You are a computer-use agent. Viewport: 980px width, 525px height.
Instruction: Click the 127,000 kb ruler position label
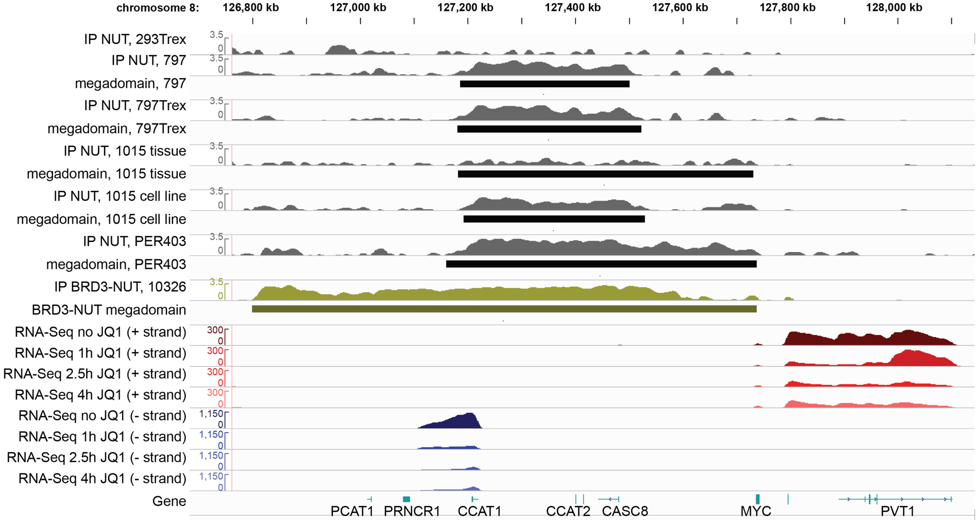coord(358,8)
